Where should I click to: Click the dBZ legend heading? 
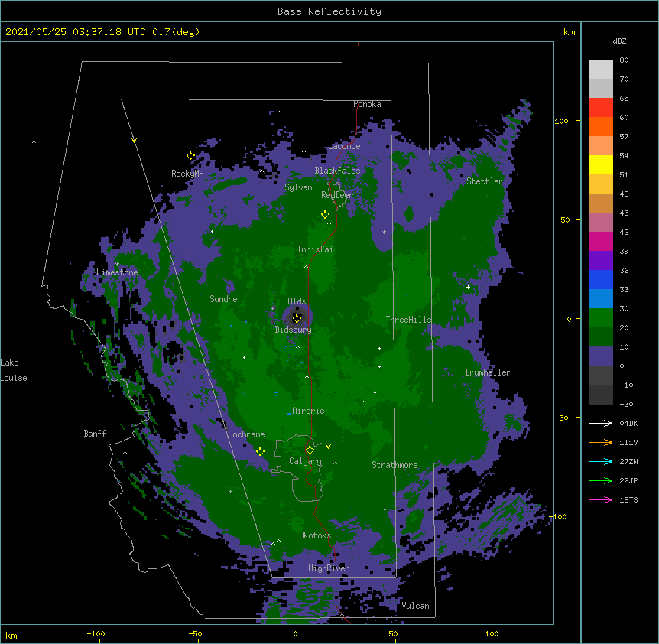pos(619,41)
